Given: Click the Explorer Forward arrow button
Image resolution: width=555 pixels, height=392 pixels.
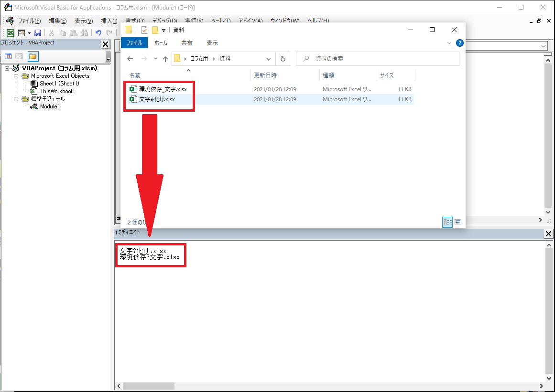Looking at the screenshot, I should pos(144,59).
